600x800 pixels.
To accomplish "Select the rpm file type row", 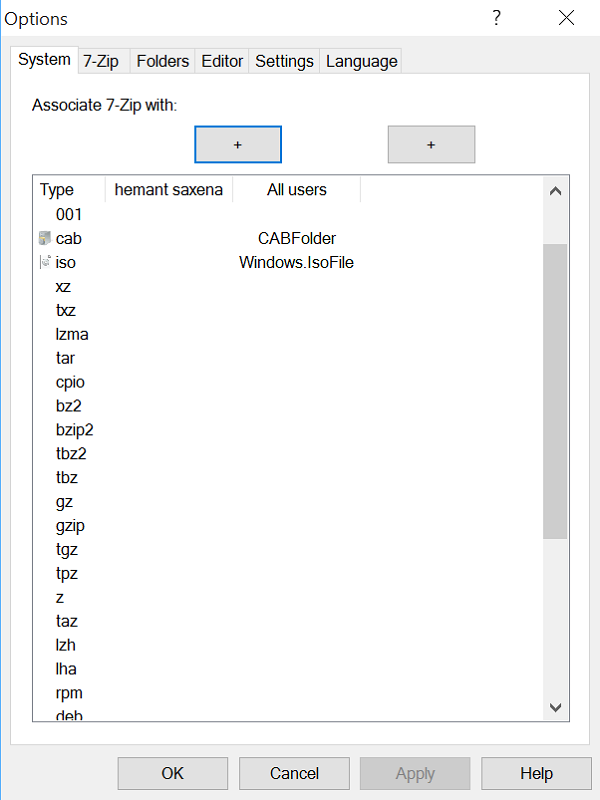I will pos(66,693).
